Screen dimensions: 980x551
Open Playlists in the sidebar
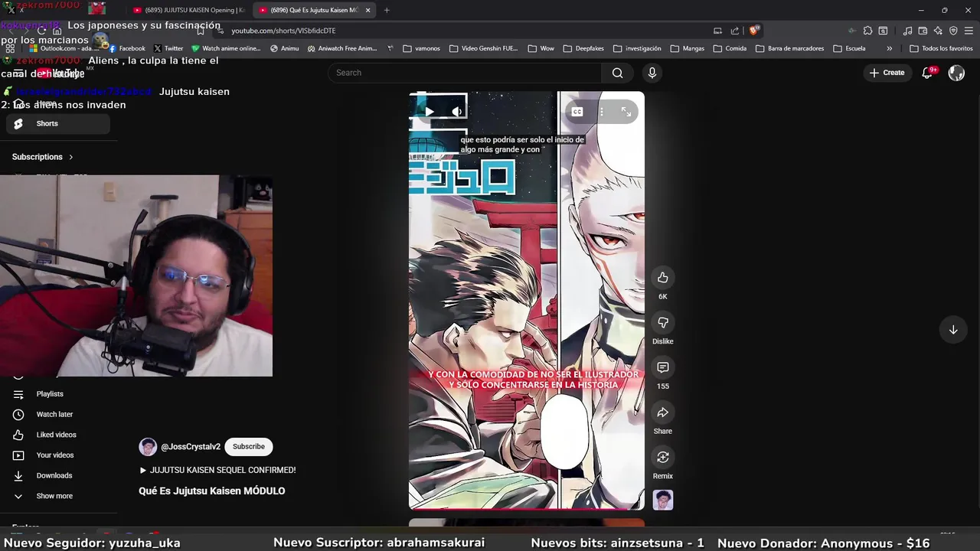click(x=58, y=394)
